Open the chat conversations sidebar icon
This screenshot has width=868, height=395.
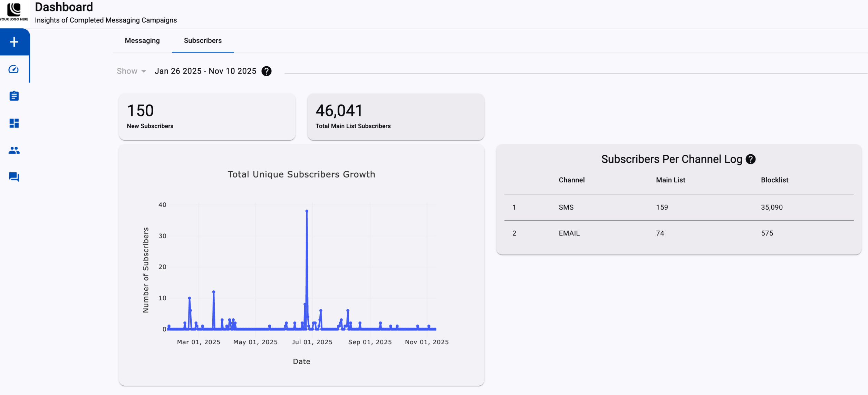click(14, 177)
